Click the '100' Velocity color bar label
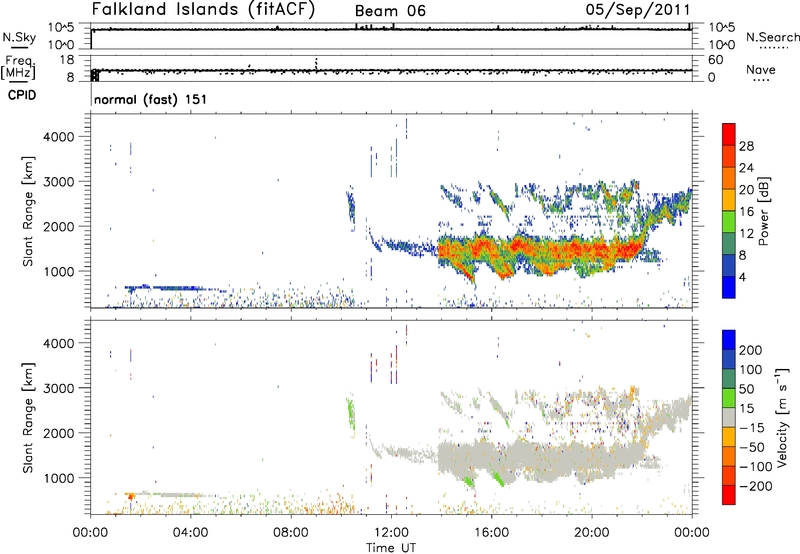The width and height of the screenshot is (800, 554). click(x=750, y=370)
